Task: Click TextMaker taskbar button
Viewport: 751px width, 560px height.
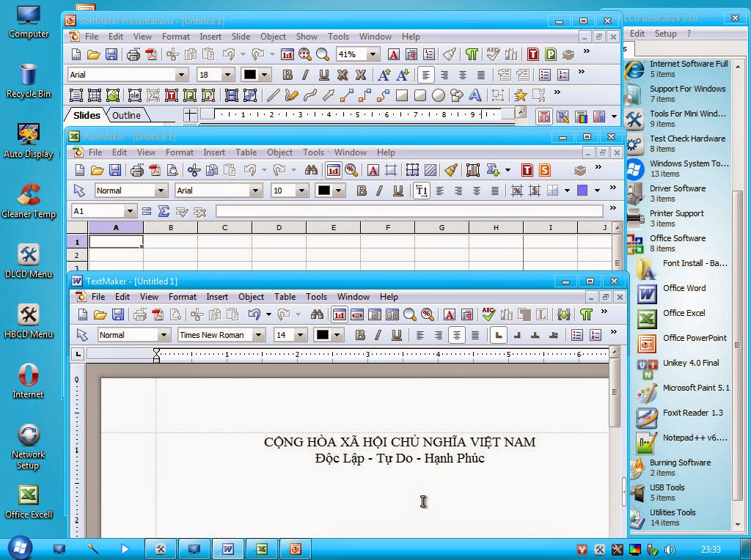Action: (228, 549)
